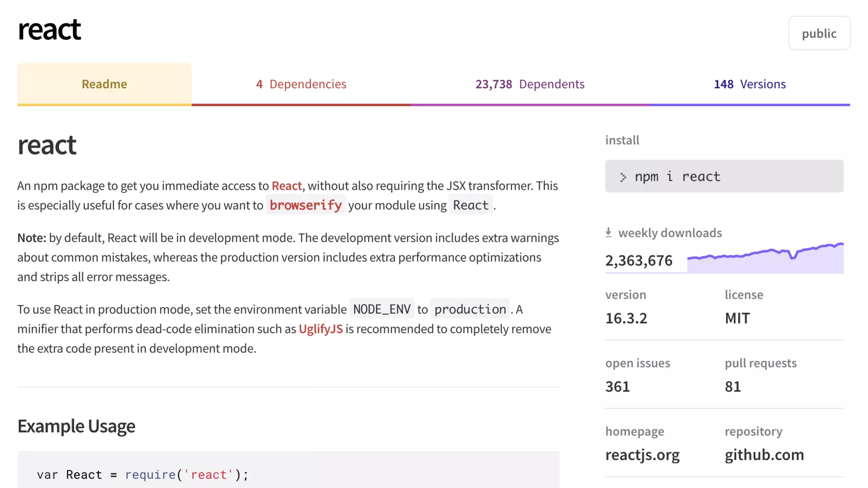Click the public badge button

(x=819, y=33)
